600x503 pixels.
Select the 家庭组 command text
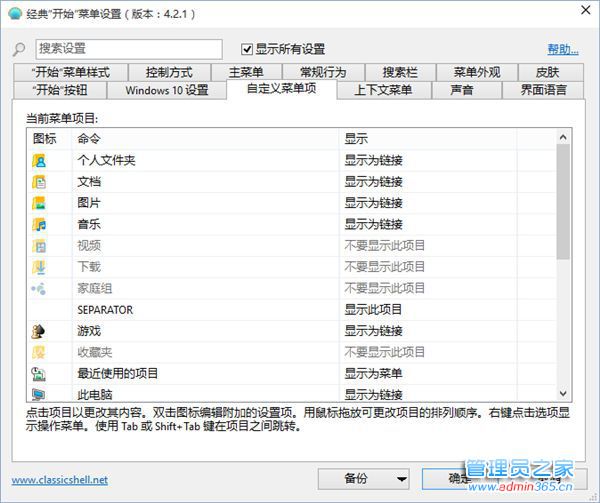pos(95,288)
